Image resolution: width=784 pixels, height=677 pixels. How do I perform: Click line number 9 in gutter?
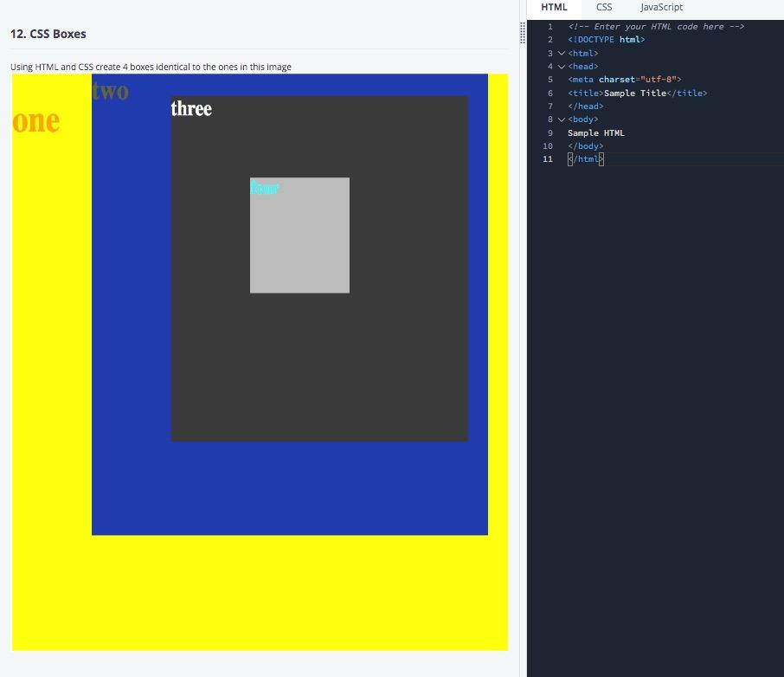click(550, 133)
